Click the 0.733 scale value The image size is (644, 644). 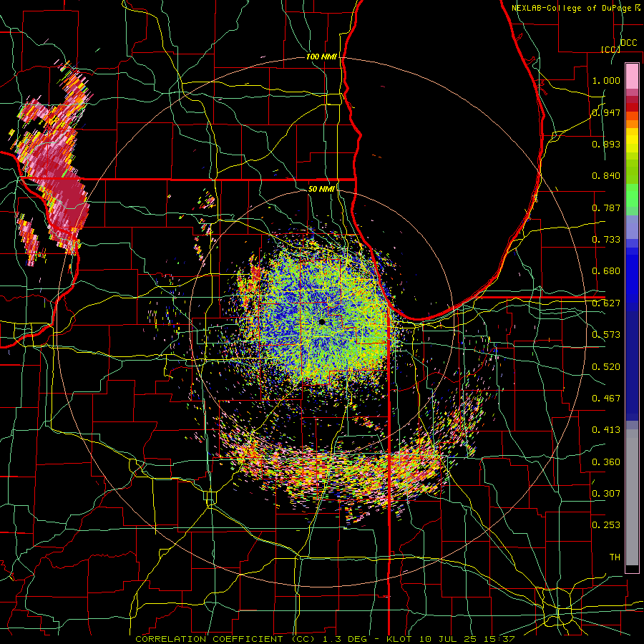pos(606,240)
